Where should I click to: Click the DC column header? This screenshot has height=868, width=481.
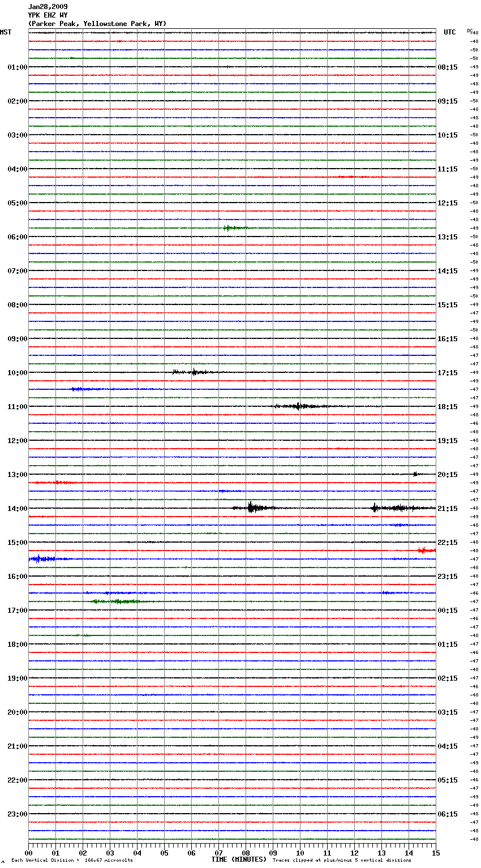point(470,30)
